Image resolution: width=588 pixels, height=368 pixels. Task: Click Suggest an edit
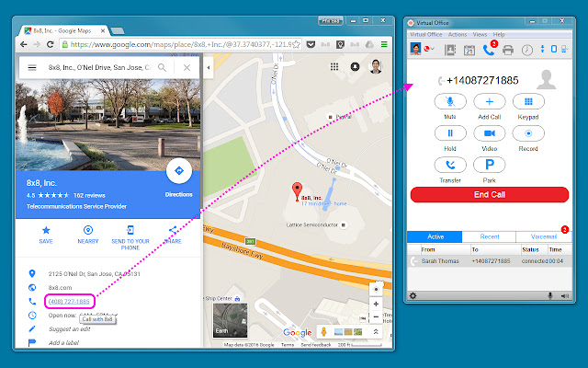70,329
